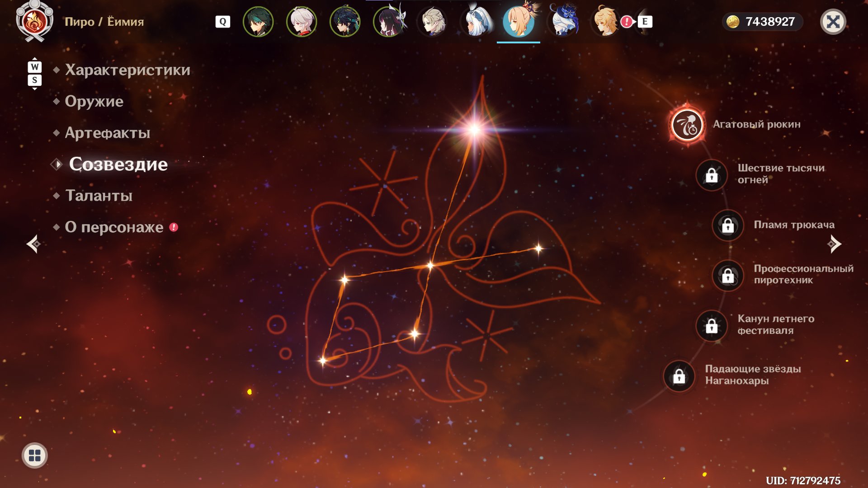Select Xiao's avatar in the party bar
This screenshot has height=488, width=868.
pos(258,22)
